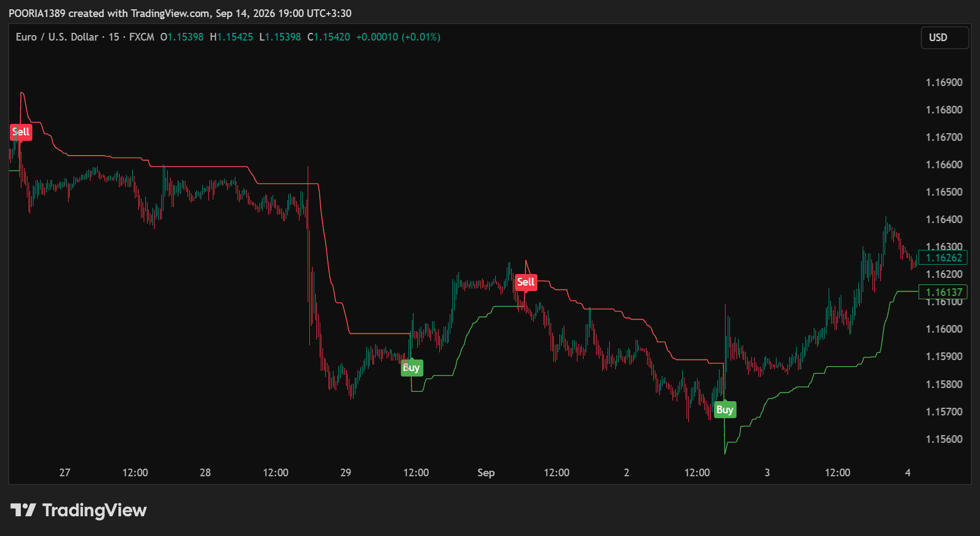This screenshot has width=980, height=536.
Task: Select the close value C1.15420
Action: click(328, 37)
